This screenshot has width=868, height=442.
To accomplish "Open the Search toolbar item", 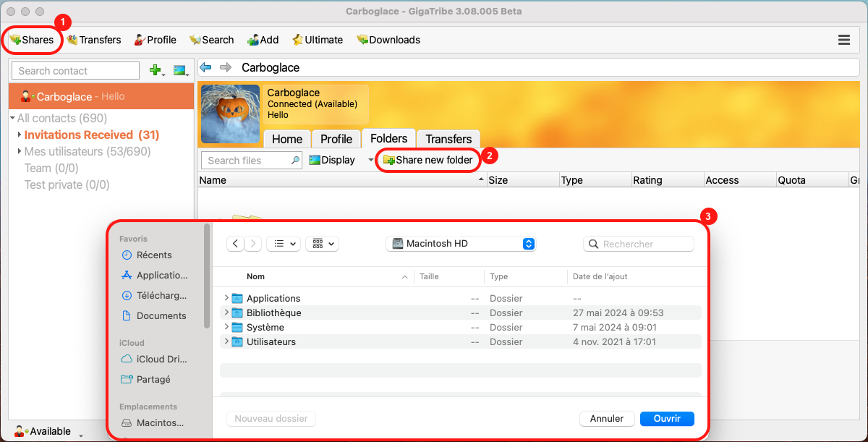I will pos(211,40).
